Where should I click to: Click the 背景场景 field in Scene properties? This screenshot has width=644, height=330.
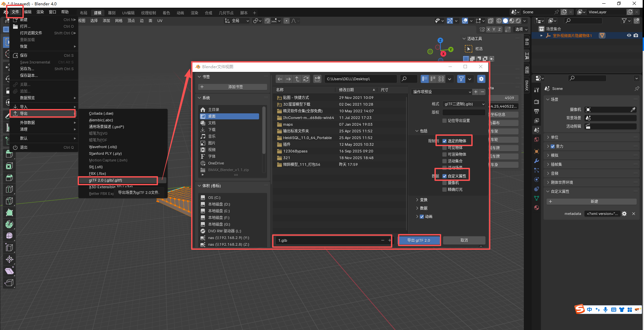(610, 118)
